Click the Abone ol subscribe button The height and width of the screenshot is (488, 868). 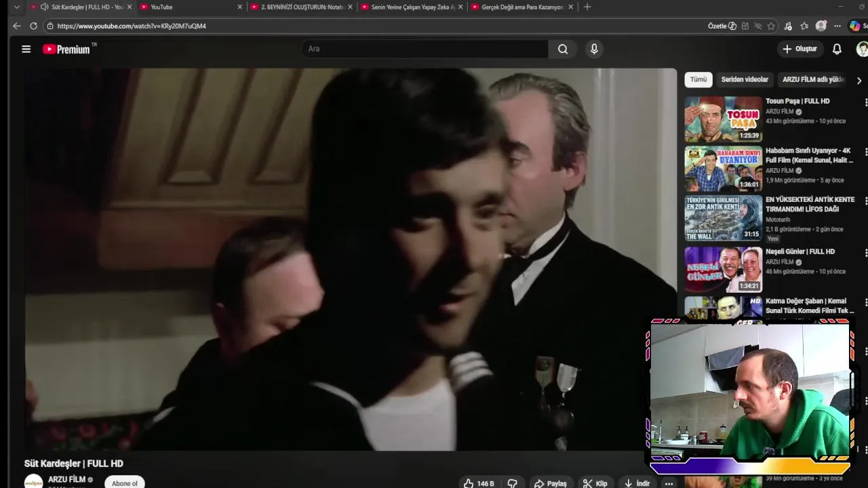coord(125,483)
